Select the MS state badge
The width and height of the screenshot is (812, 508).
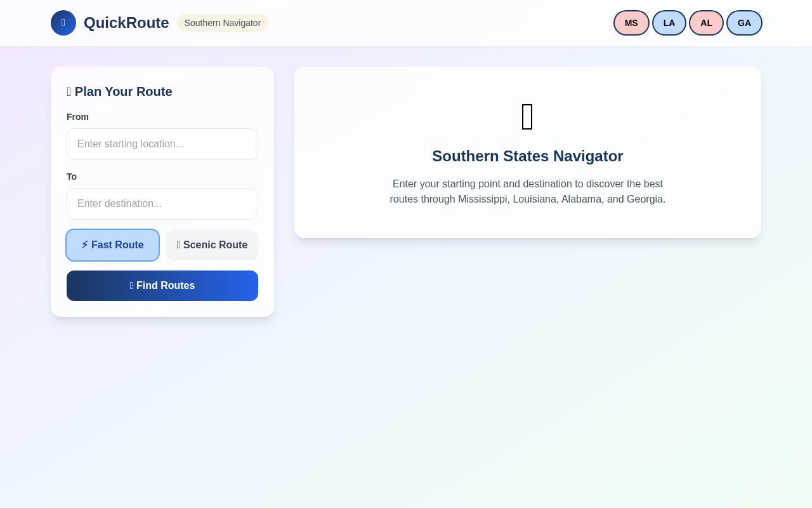(x=631, y=23)
